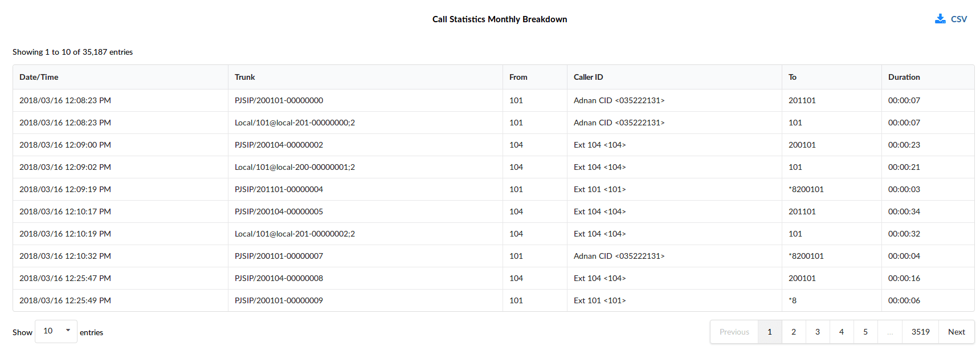This screenshot has width=980, height=350.
Task: Jump to last page 3519
Action: click(921, 332)
